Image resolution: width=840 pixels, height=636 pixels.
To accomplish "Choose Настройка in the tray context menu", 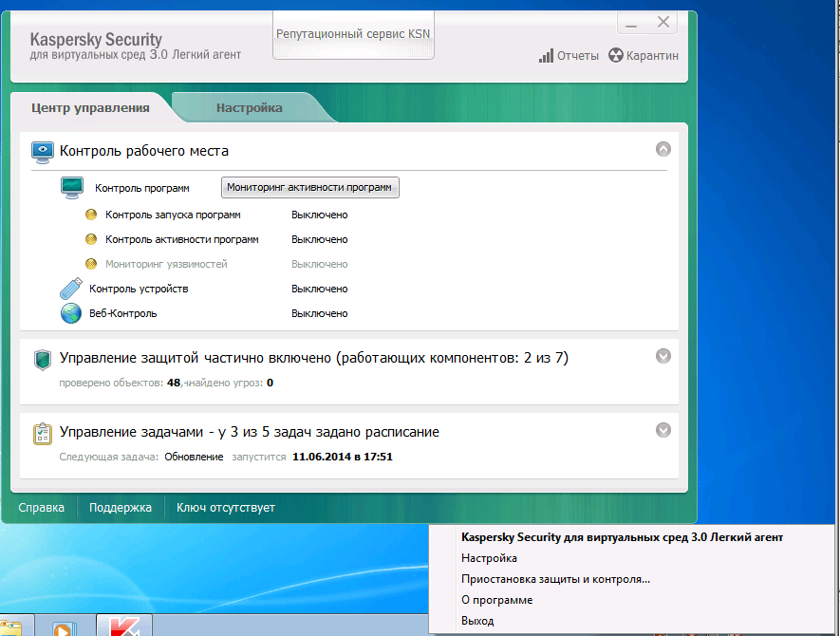I will (x=489, y=558).
